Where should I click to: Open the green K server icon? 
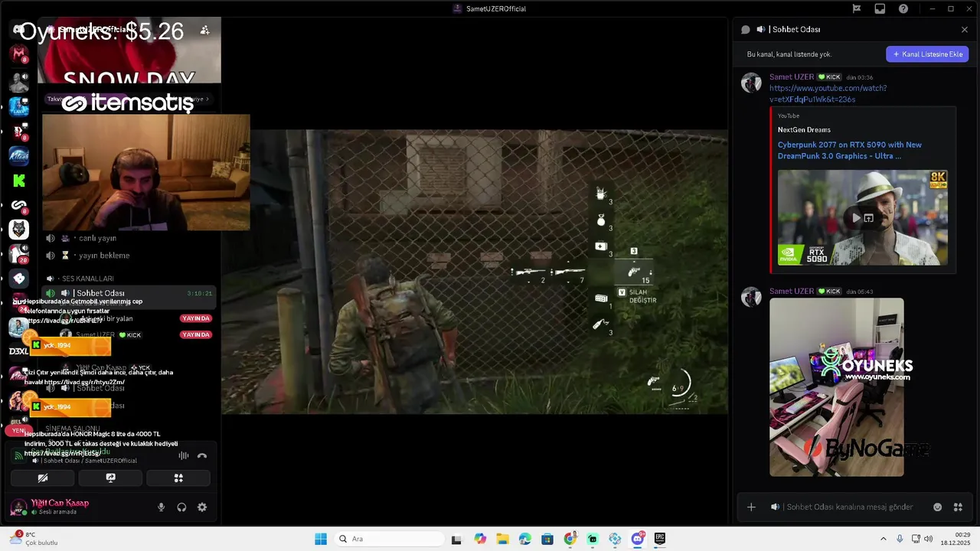pyautogui.click(x=19, y=181)
